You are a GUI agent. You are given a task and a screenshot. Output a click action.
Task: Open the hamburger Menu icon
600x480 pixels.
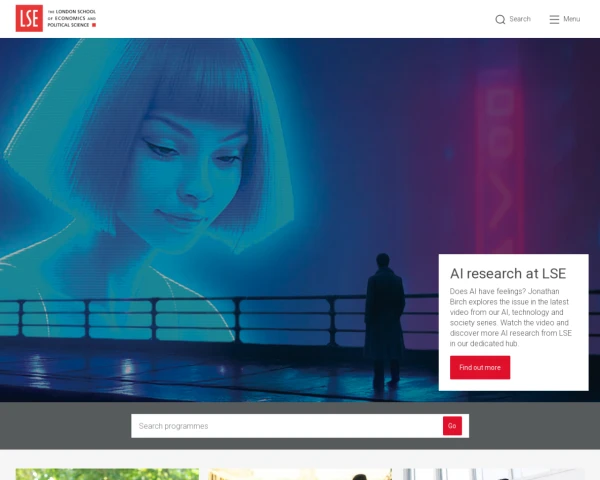pos(554,19)
